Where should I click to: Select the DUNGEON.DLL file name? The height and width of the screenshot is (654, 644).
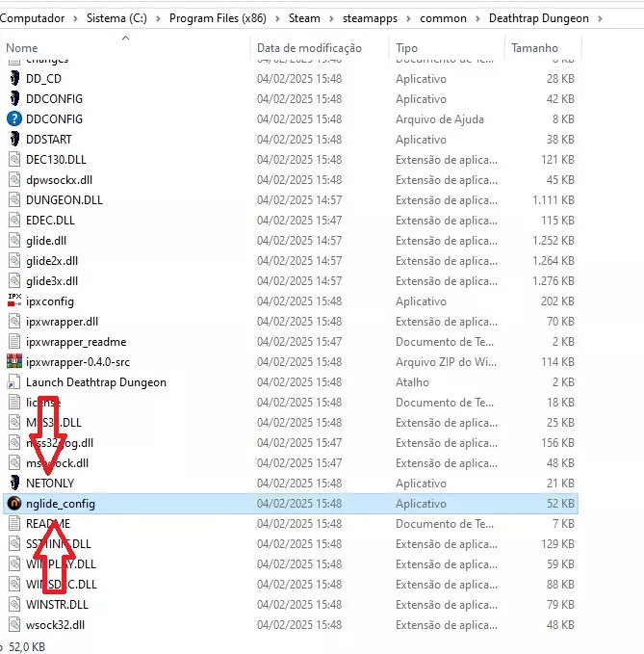[x=64, y=200]
